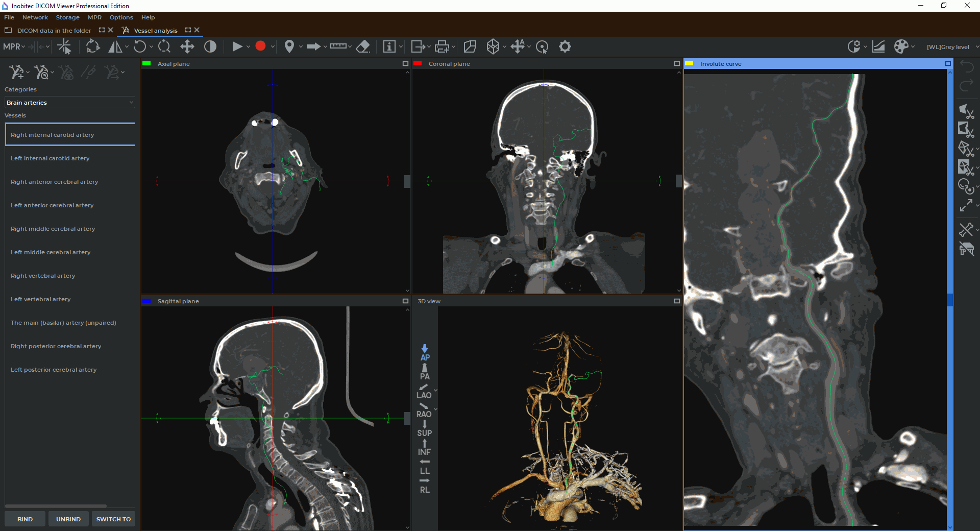Select the ruler measurement tool

[x=338, y=46]
